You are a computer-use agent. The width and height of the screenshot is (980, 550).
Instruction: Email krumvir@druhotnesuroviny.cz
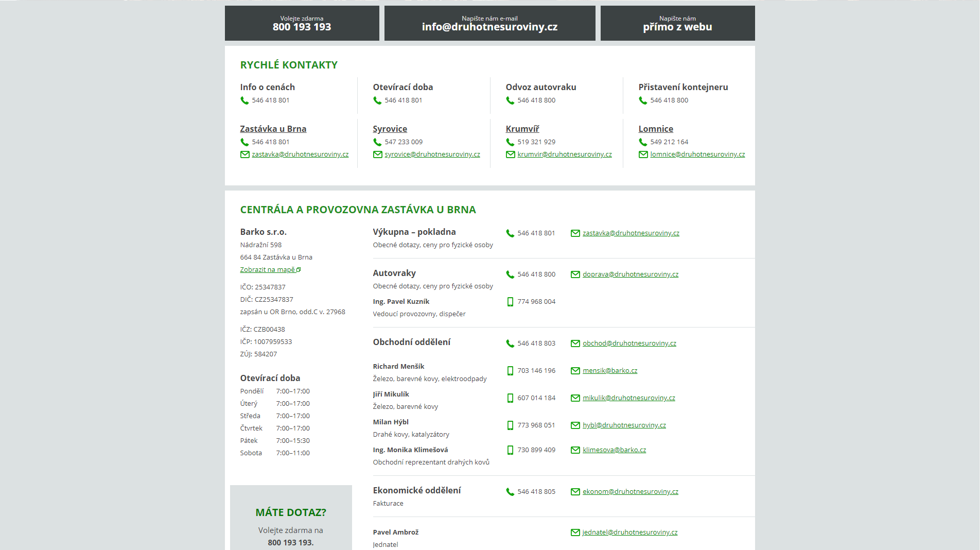tap(565, 154)
